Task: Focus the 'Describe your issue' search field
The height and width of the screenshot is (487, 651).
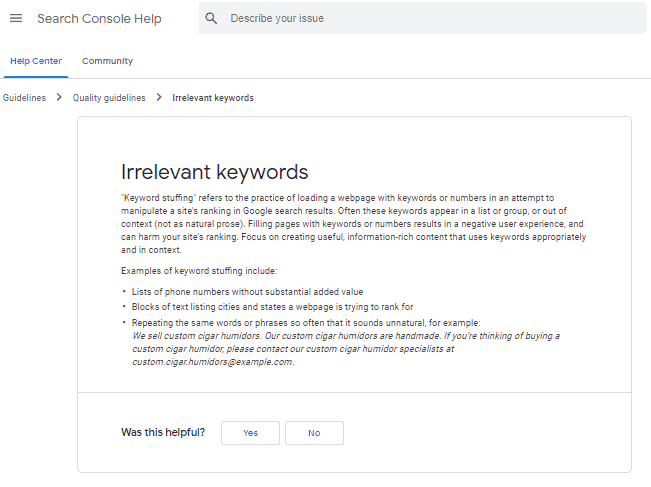Action: point(422,18)
